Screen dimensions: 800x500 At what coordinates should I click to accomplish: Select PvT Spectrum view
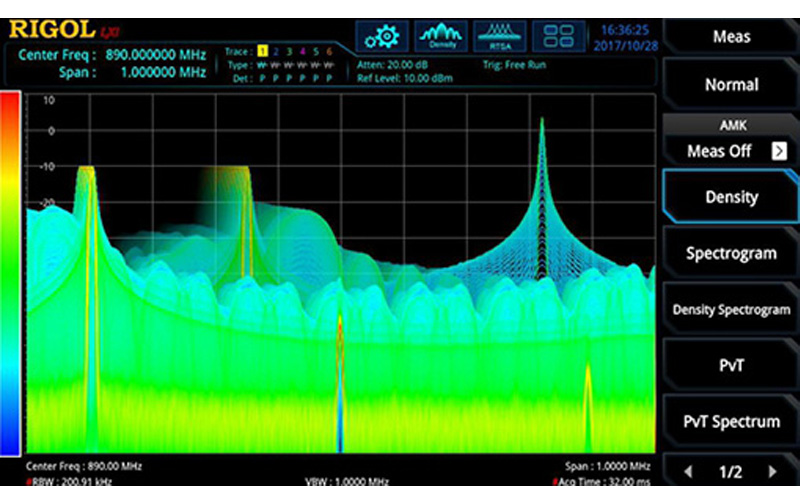[731, 421]
